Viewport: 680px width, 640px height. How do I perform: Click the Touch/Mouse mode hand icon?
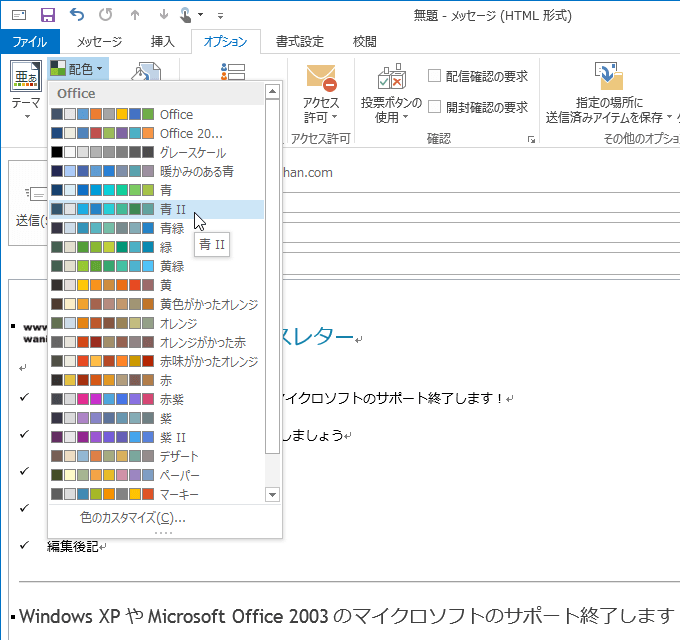[x=186, y=15]
